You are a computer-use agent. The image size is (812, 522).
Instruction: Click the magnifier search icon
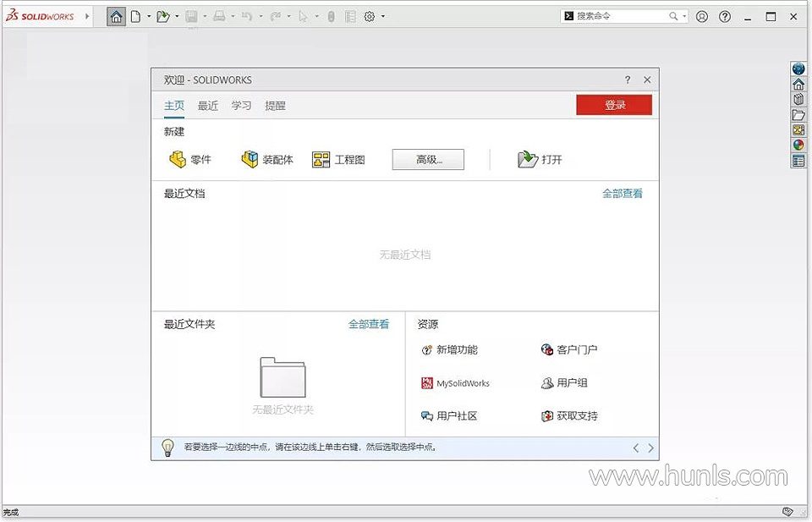(673, 16)
